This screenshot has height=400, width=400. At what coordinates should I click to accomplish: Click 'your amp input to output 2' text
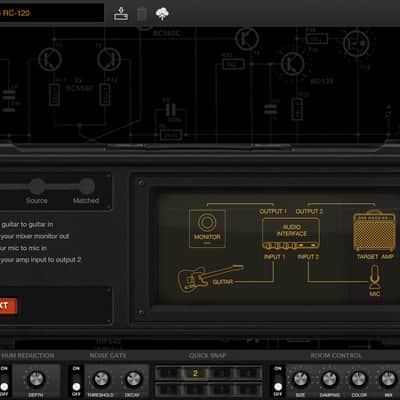click(x=41, y=260)
